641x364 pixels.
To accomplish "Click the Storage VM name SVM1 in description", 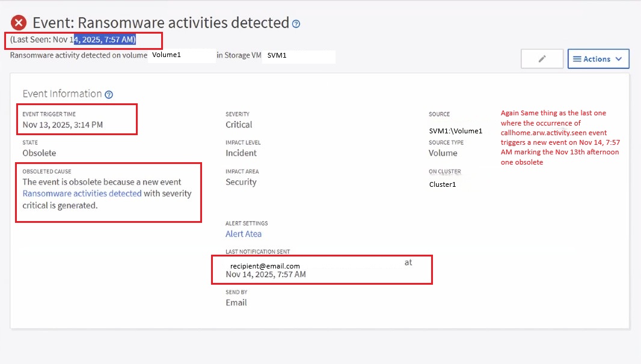I will (277, 55).
